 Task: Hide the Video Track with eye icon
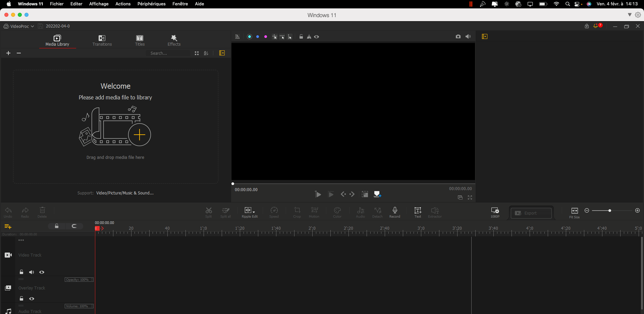42,272
